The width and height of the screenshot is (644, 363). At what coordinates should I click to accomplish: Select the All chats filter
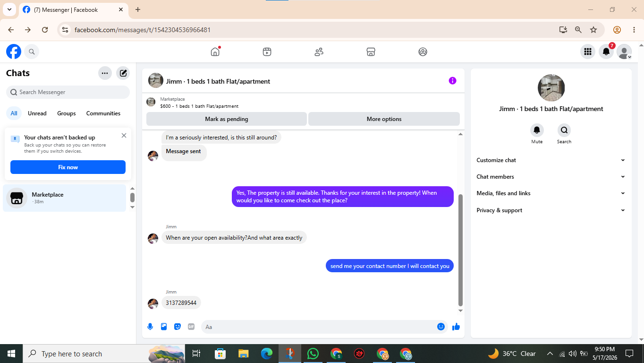14,113
